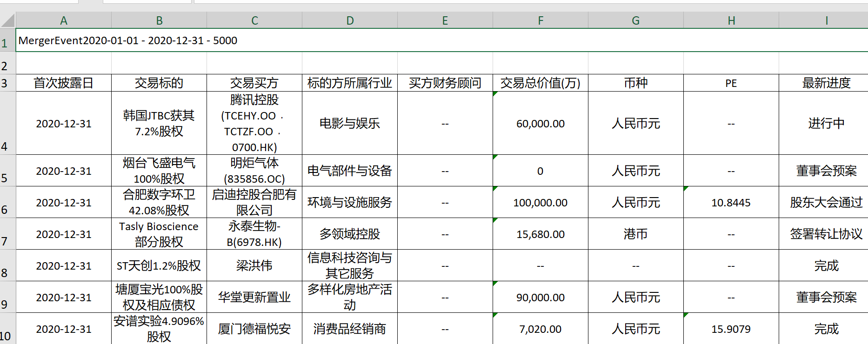Select column H header
The width and height of the screenshot is (868, 344).
pyautogui.click(x=731, y=20)
